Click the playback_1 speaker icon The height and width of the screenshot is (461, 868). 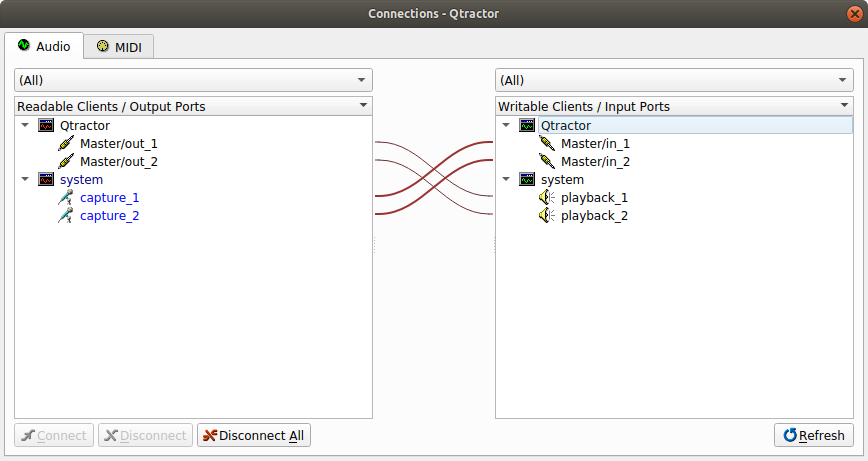point(547,198)
